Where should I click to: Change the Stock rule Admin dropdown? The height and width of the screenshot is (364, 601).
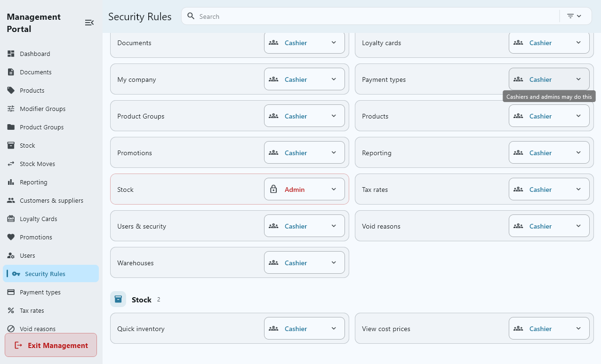coord(305,189)
